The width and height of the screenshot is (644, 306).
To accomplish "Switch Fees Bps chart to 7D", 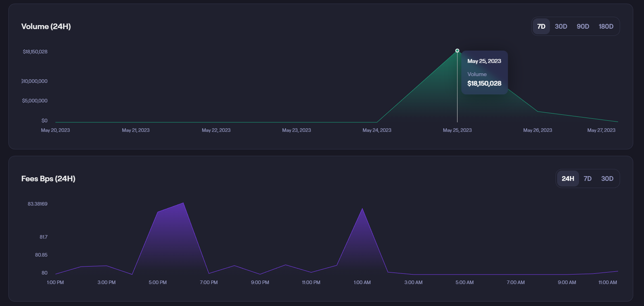I will [x=587, y=179].
